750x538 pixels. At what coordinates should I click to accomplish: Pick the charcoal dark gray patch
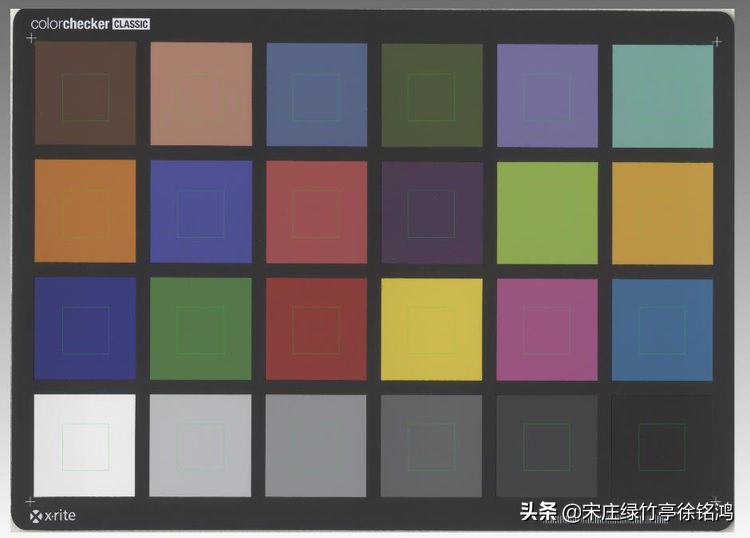(547, 446)
